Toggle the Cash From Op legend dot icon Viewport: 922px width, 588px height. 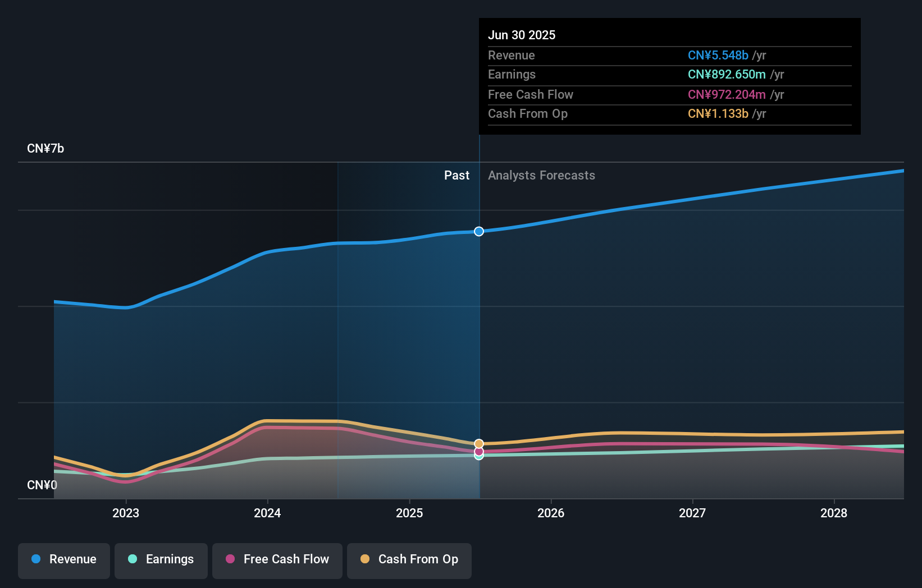click(x=365, y=559)
